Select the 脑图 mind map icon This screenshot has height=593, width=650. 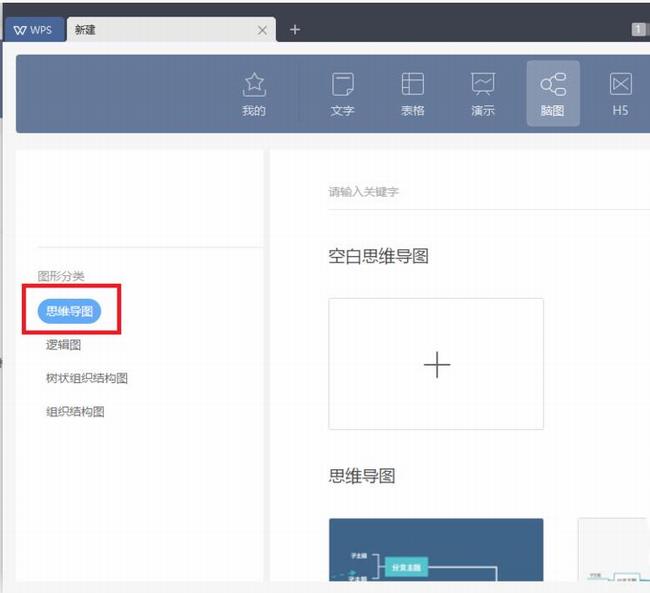coord(553,93)
